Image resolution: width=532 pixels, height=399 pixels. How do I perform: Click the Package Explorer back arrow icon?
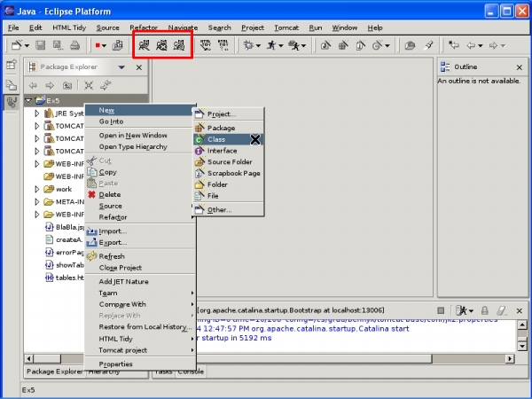pos(33,85)
